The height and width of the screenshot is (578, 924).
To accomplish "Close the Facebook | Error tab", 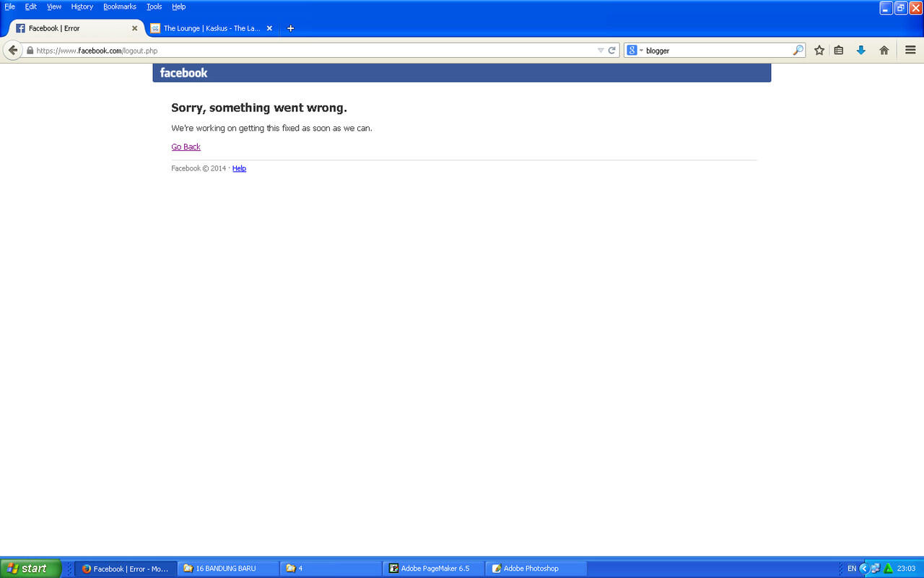I will pos(134,28).
